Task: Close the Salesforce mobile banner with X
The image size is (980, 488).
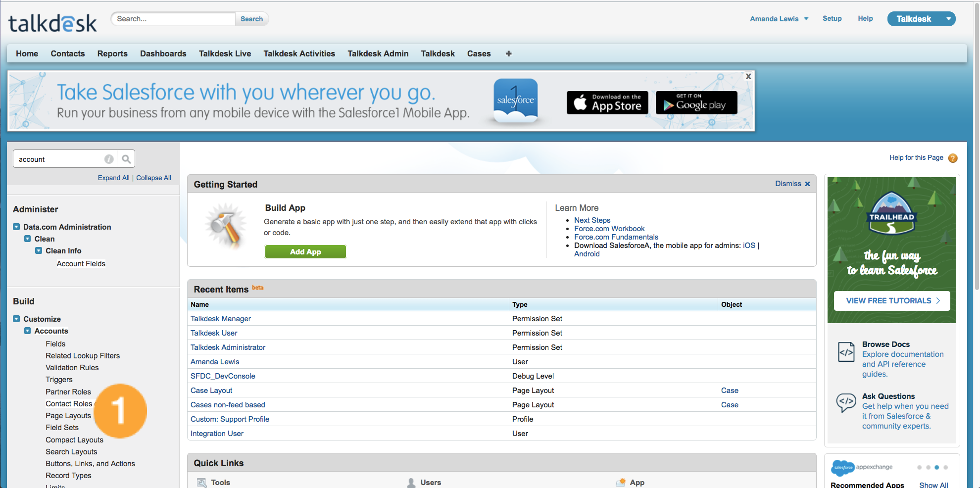Action: (748, 76)
